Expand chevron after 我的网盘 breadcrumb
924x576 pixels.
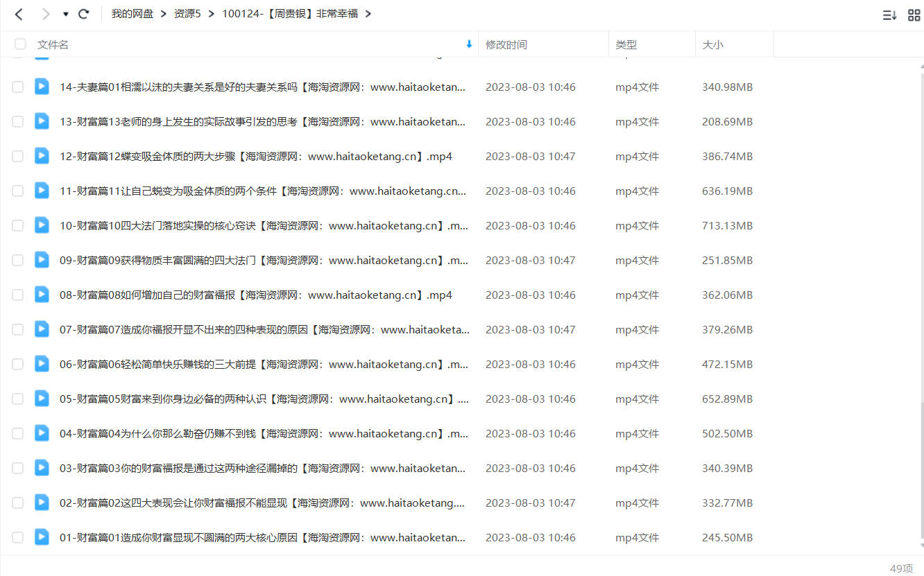click(x=164, y=14)
